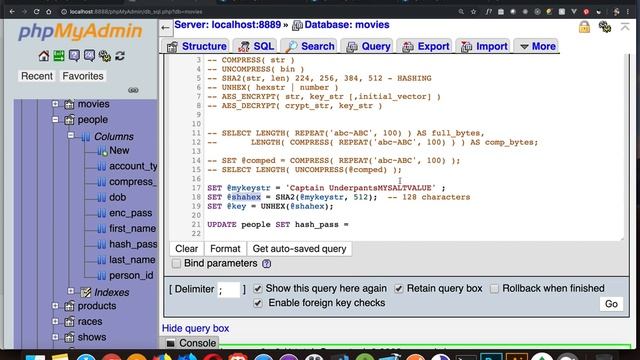
Task: Expand the Indexes node under people
Action: coord(71,291)
